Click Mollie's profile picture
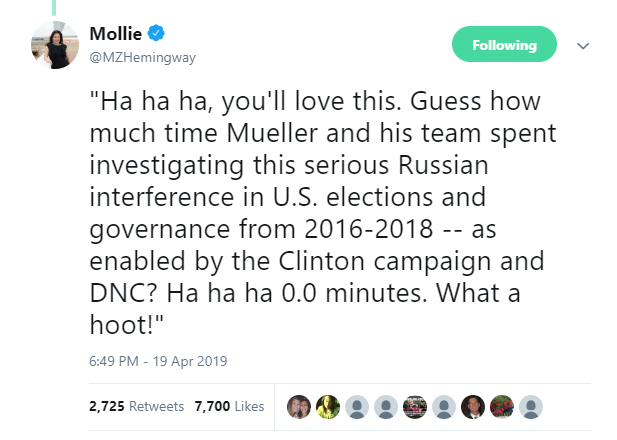The width and height of the screenshot is (617, 440). coord(56,46)
